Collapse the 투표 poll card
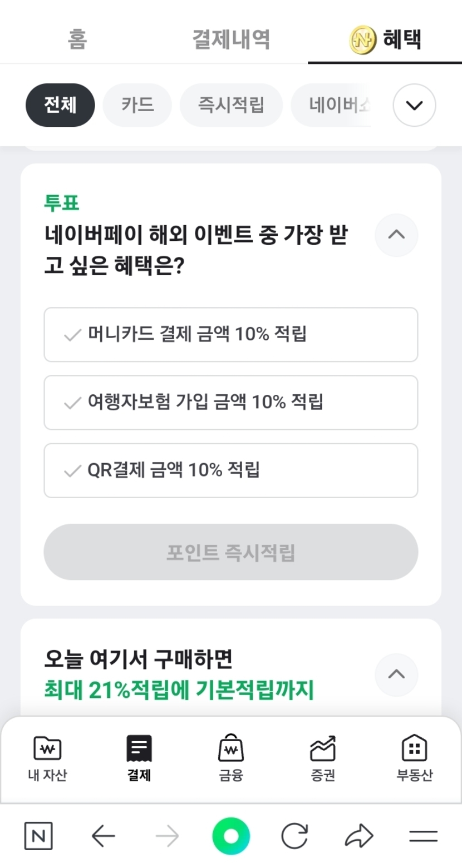The height and width of the screenshot is (868, 462). 396,235
